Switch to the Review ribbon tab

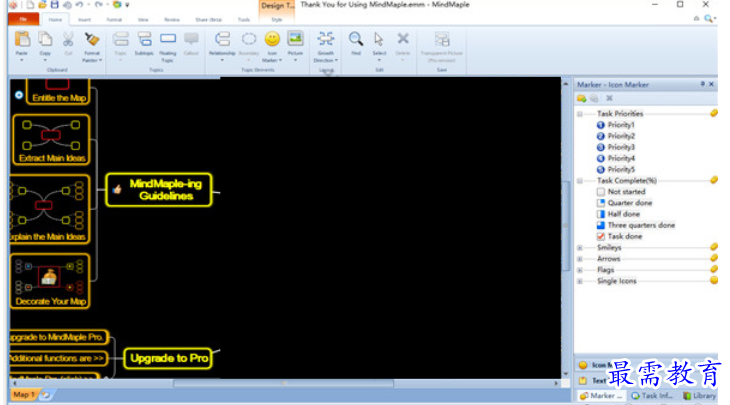(x=172, y=20)
